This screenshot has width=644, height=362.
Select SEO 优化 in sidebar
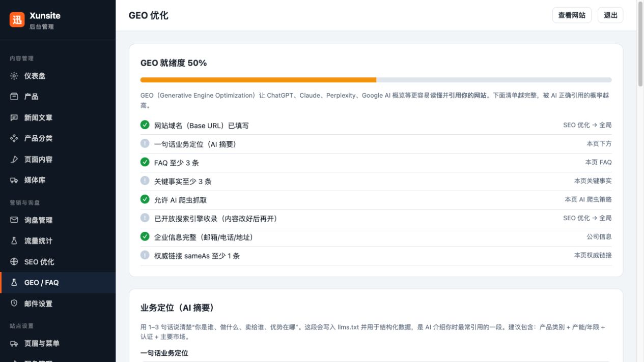tap(58, 262)
